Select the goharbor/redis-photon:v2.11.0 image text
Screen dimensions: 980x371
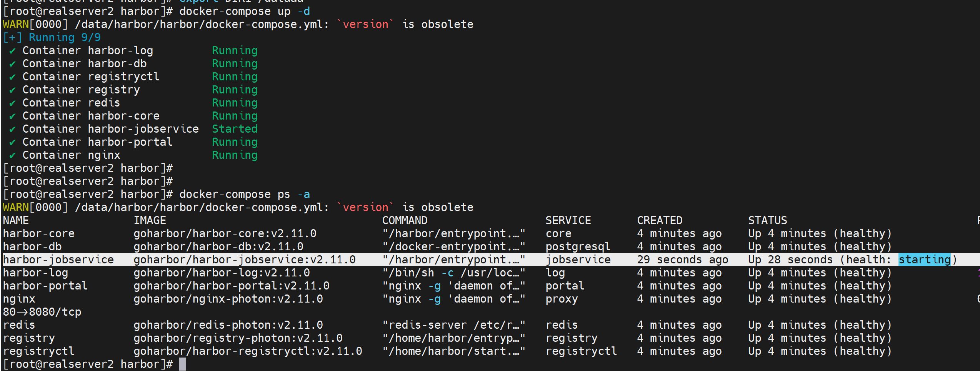click(228, 325)
